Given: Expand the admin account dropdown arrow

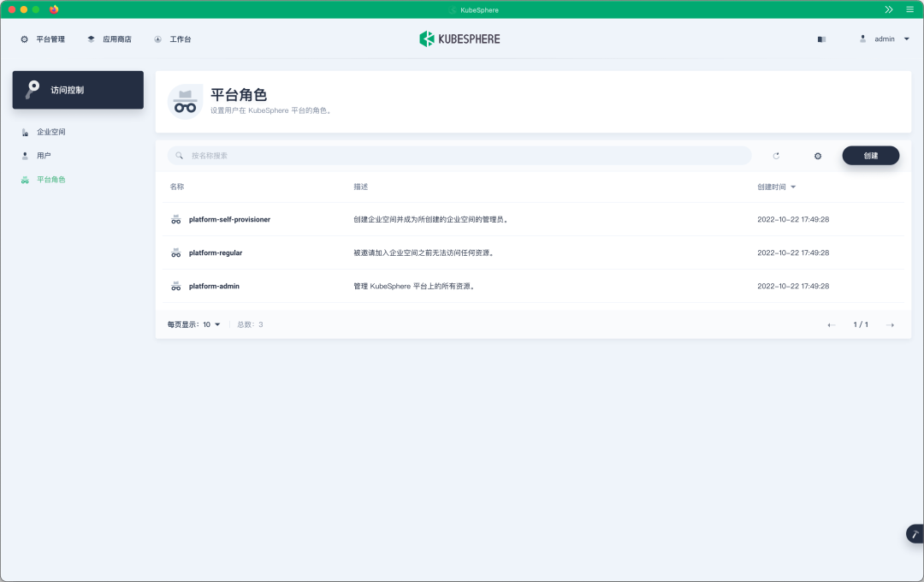Looking at the screenshot, I should 906,39.
